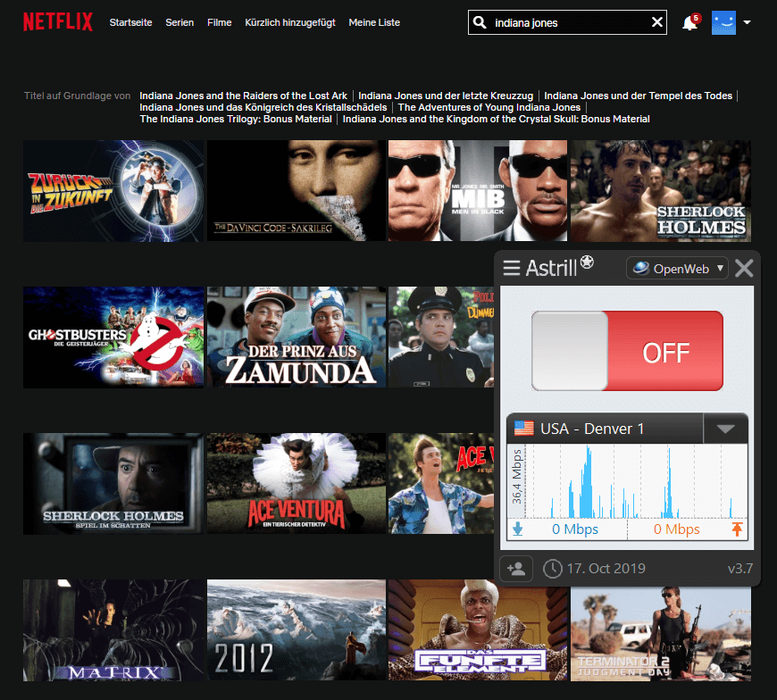777x700 pixels.
Task: Open the Serien section
Action: tap(180, 22)
